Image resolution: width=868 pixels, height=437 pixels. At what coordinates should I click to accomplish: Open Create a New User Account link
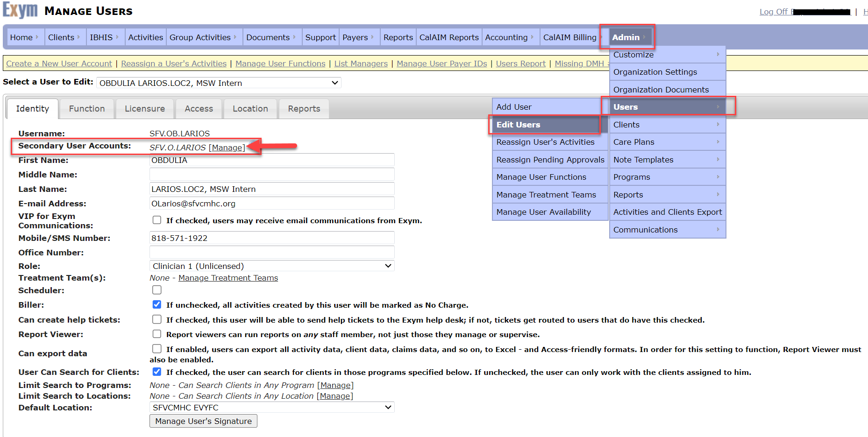(59, 63)
